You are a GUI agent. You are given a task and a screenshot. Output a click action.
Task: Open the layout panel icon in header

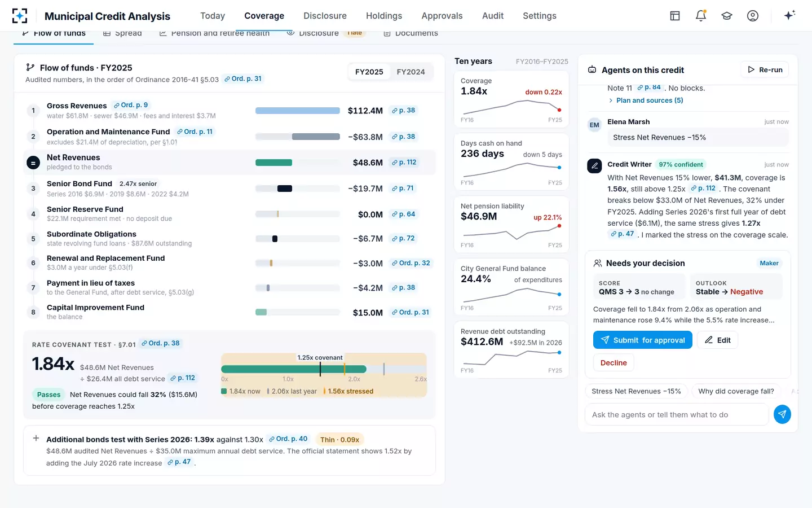pyautogui.click(x=675, y=16)
